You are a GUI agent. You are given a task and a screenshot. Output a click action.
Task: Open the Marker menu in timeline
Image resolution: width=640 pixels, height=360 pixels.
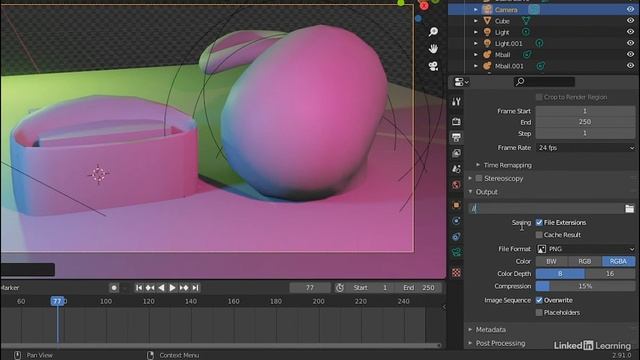pos(10,288)
